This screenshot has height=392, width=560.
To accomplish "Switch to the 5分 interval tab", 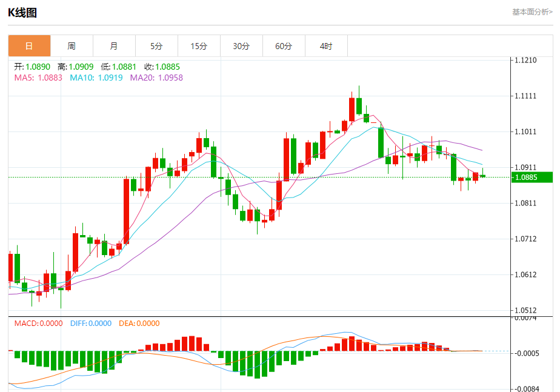I will 156,46.
